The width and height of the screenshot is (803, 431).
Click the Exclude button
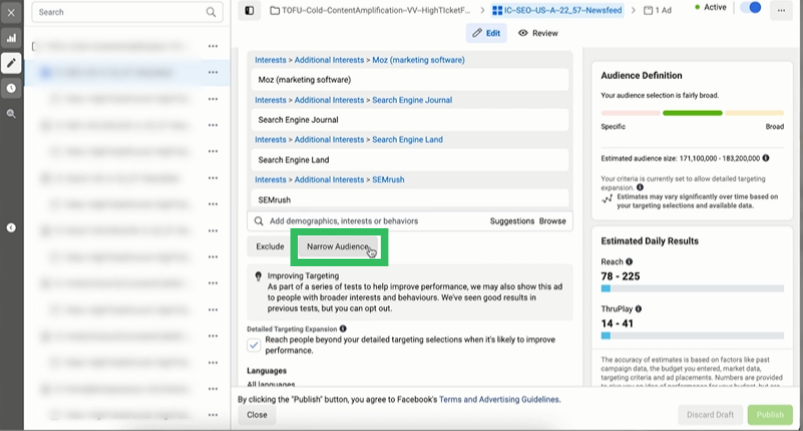point(270,247)
